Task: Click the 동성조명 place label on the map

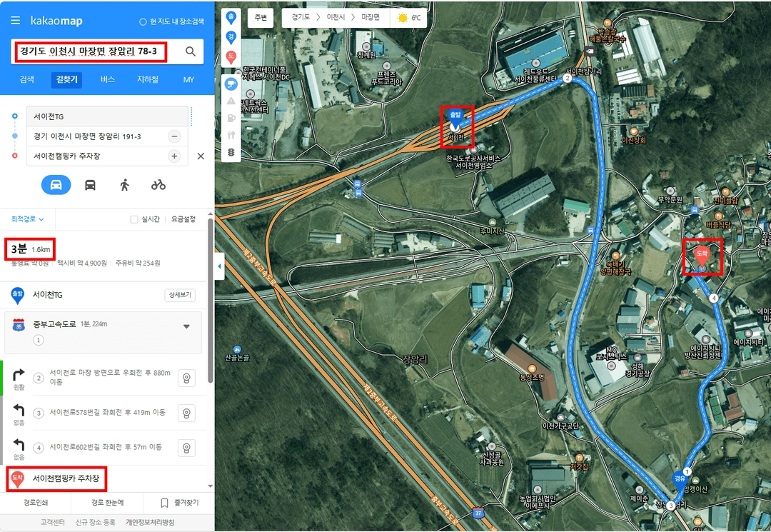Action: [532, 377]
